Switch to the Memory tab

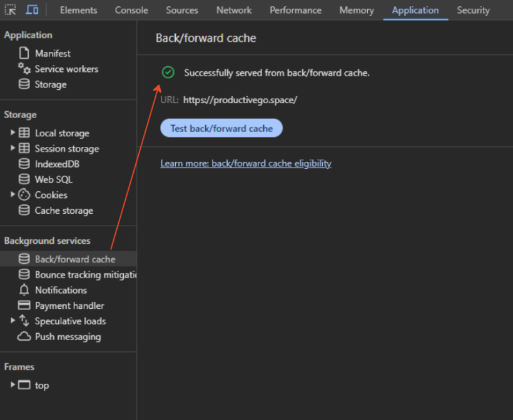(357, 10)
